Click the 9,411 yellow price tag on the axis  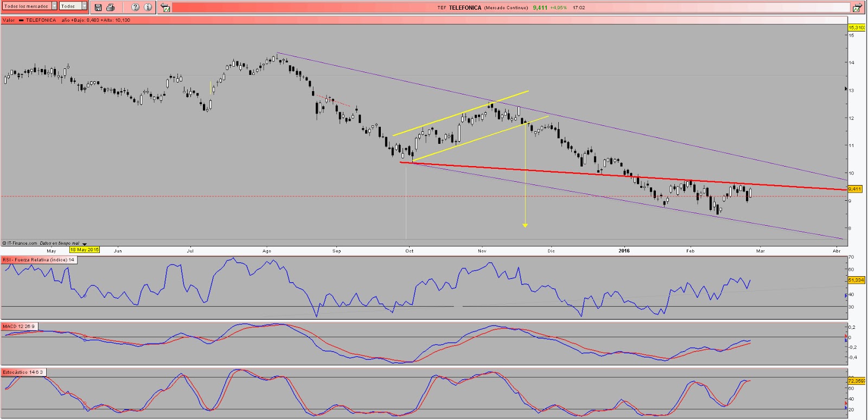click(x=854, y=189)
